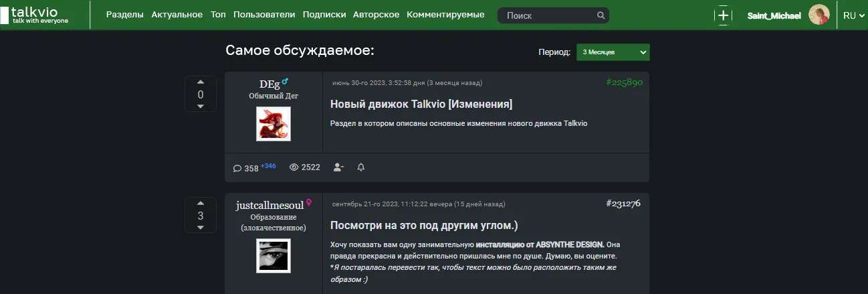Click 'Образование (злокачественное)' user title
This screenshot has height=294, width=868.
[x=274, y=222]
